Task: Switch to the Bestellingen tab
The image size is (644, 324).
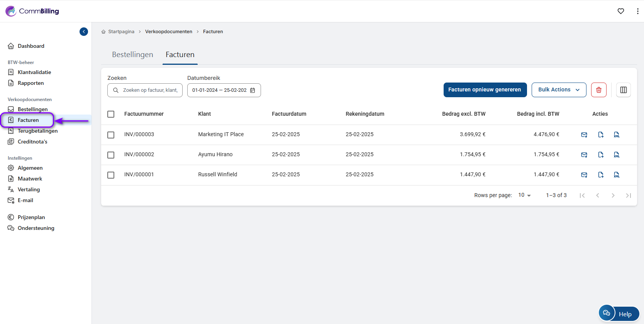Action: click(x=132, y=55)
